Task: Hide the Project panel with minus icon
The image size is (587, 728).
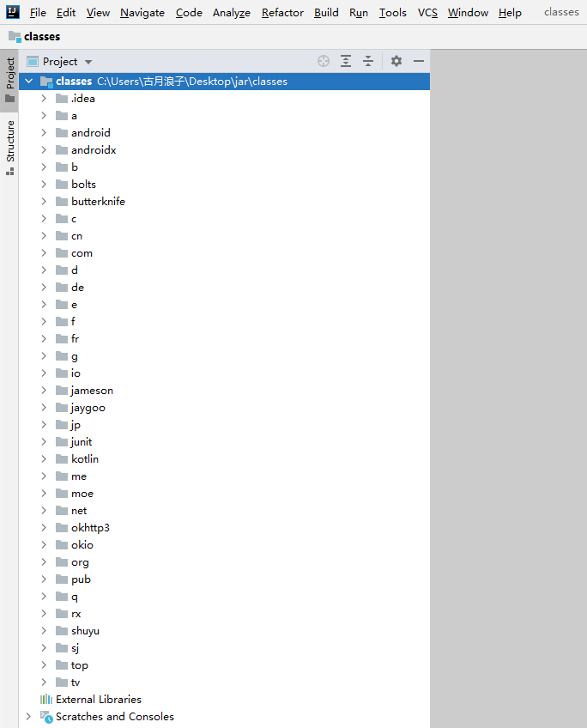Action: click(419, 61)
